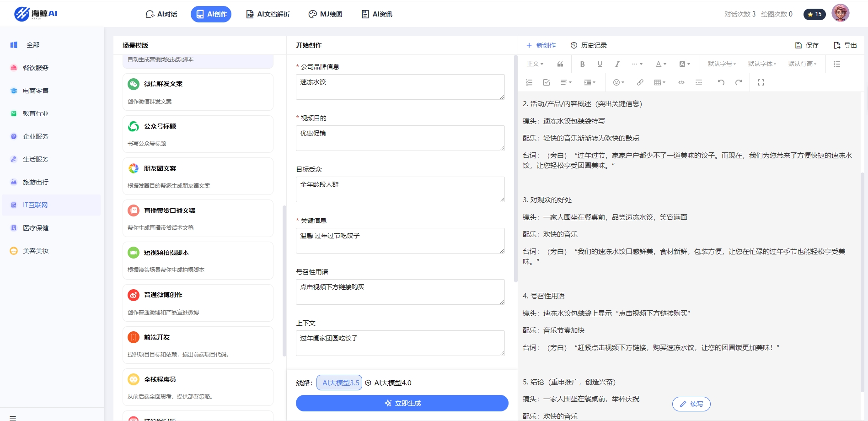Open the indent dropdown
The image size is (868, 421).
click(590, 82)
